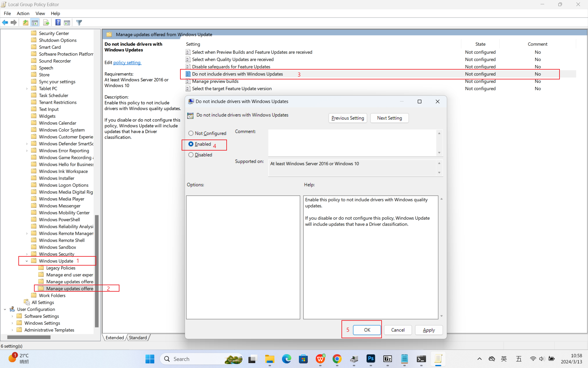Expand the Windows Remote Management tree node

[x=27, y=233]
